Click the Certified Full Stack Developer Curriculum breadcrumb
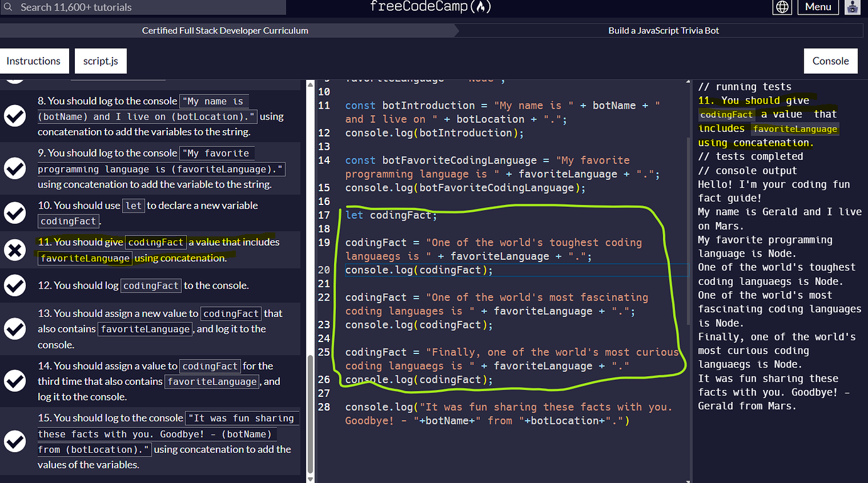Viewport: 868px width, 483px height. [x=225, y=30]
